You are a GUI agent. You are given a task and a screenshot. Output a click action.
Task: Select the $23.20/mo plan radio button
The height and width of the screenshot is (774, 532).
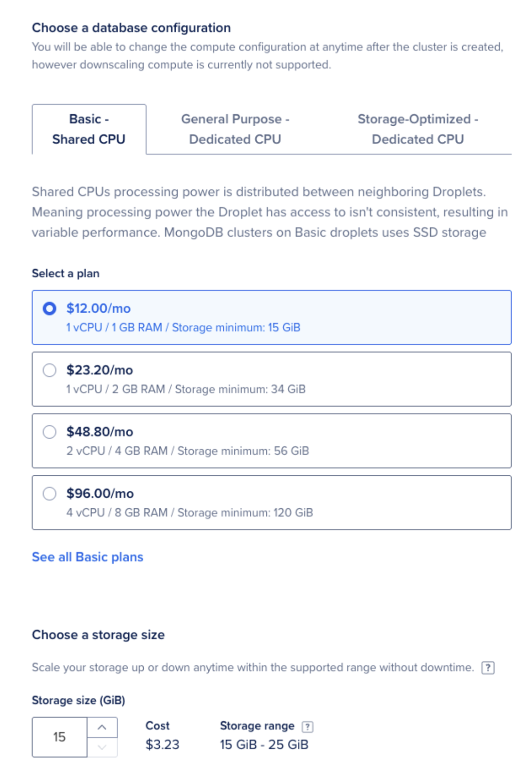(50, 370)
